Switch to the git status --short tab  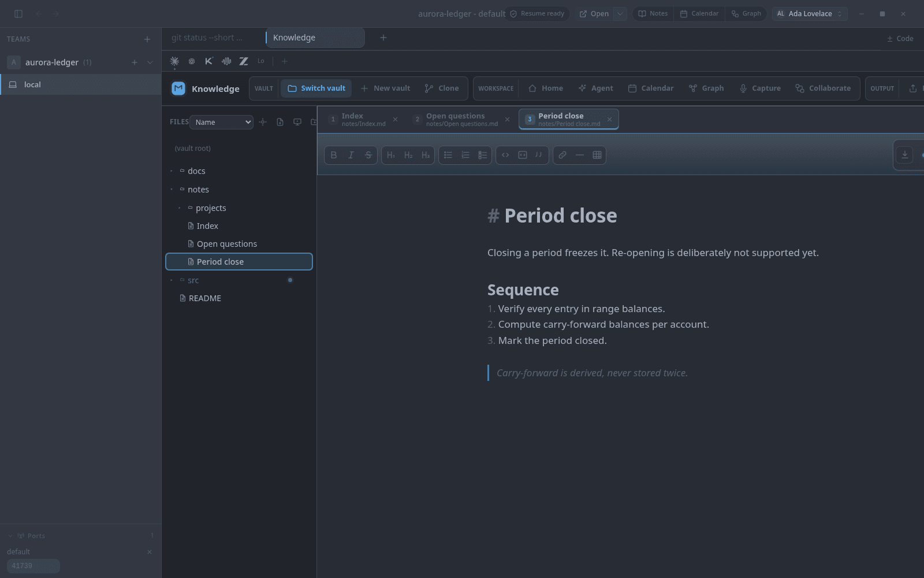(207, 38)
